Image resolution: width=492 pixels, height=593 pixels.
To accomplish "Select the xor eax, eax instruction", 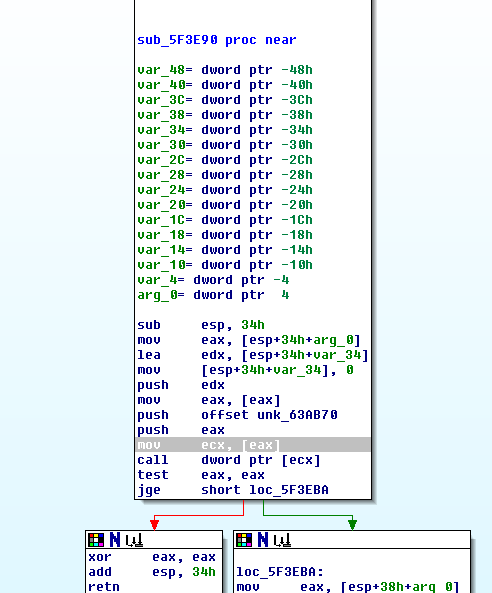I will (152, 557).
